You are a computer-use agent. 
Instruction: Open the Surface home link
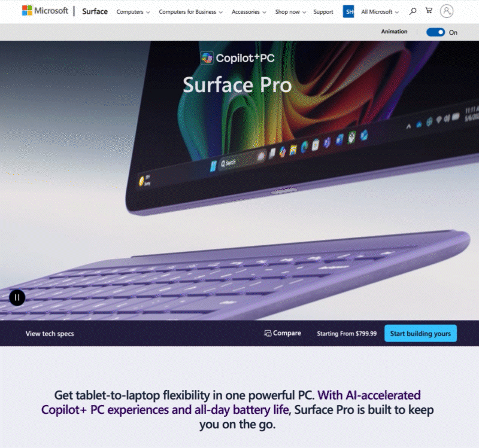tap(95, 11)
